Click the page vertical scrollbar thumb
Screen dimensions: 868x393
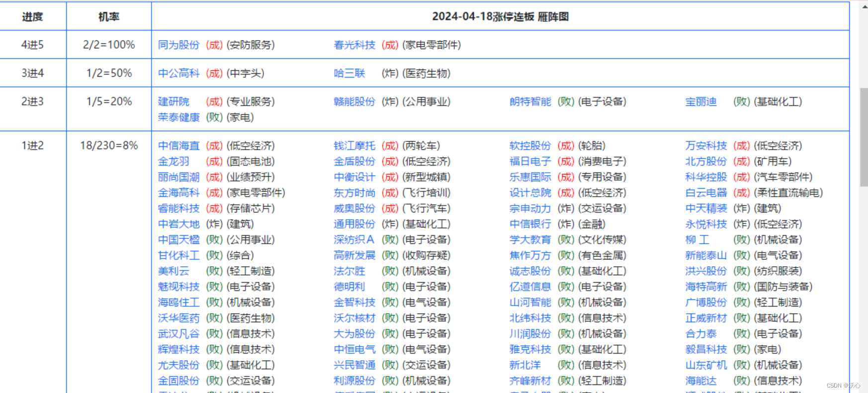click(x=864, y=137)
